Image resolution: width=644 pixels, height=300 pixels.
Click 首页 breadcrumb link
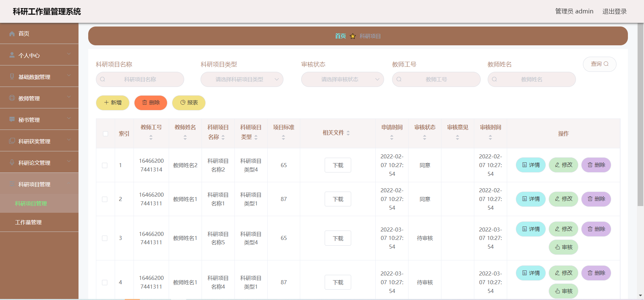(x=340, y=36)
